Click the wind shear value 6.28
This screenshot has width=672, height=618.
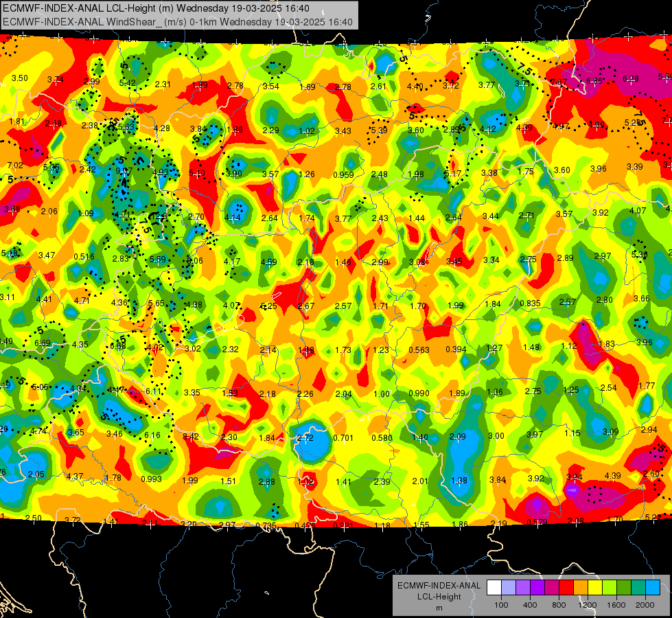tap(630, 78)
